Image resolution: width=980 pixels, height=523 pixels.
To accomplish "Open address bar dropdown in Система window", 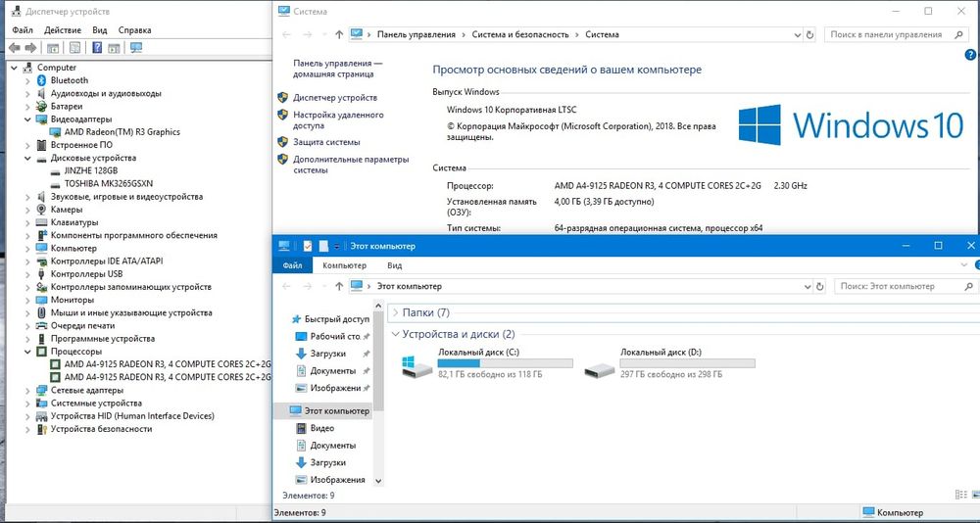I will (x=797, y=35).
